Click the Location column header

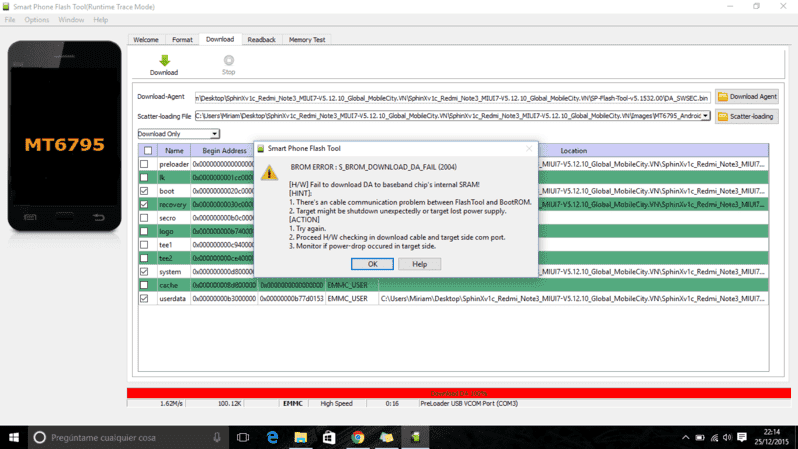574,151
